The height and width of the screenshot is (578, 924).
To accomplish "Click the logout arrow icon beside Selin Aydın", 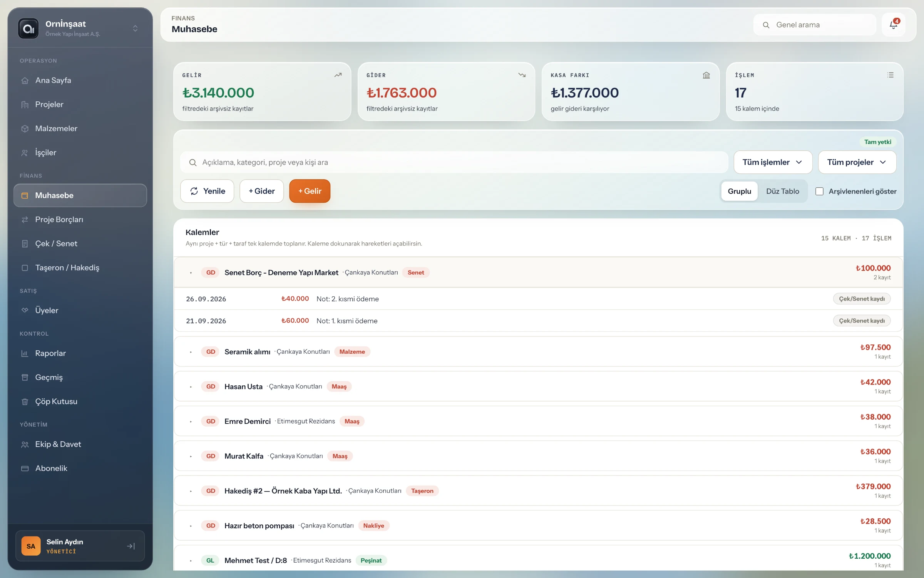I will click(131, 546).
